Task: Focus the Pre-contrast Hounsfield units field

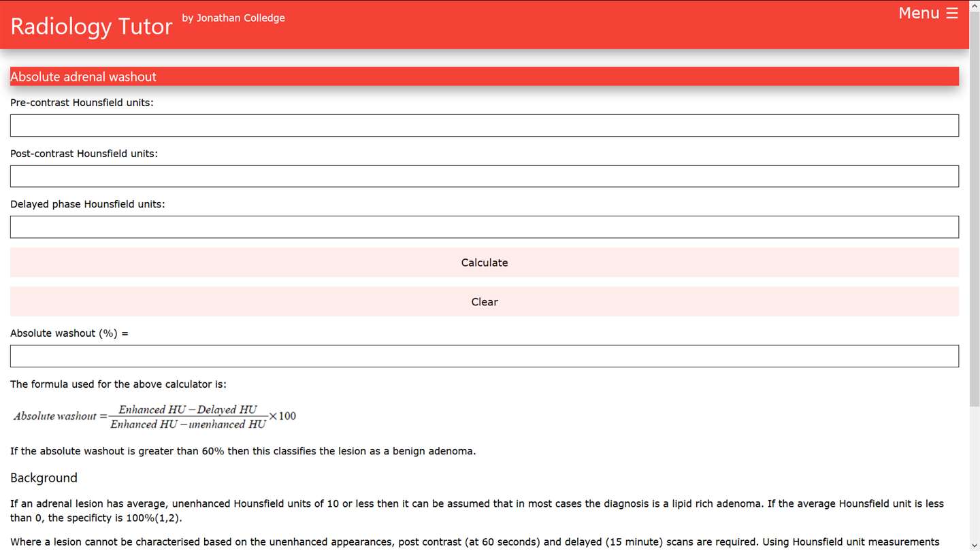Action: click(x=485, y=125)
